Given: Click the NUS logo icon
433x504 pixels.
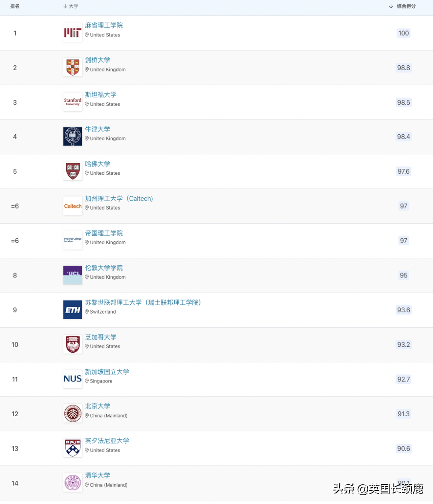Looking at the screenshot, I should (73, 379).
